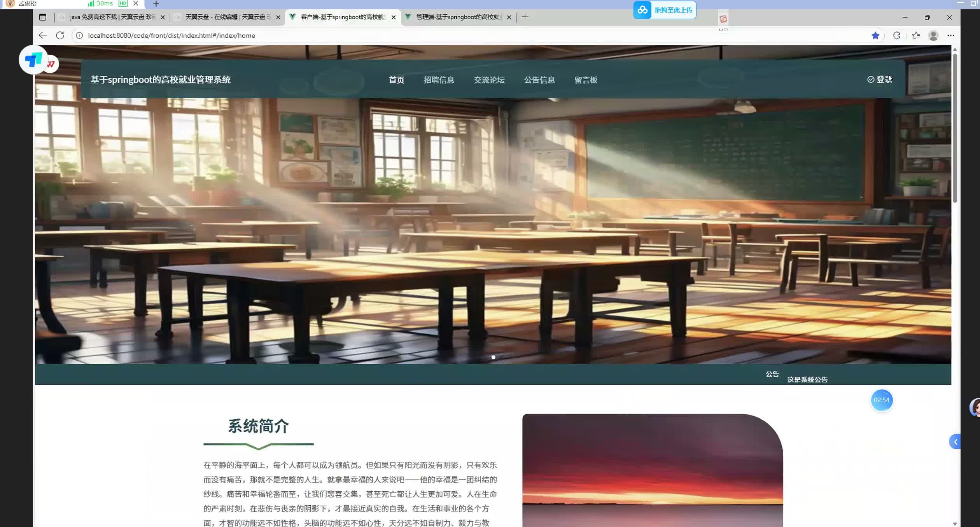
Task: Open the 交流论坛 navigation item
Action: tap(489, 80)
